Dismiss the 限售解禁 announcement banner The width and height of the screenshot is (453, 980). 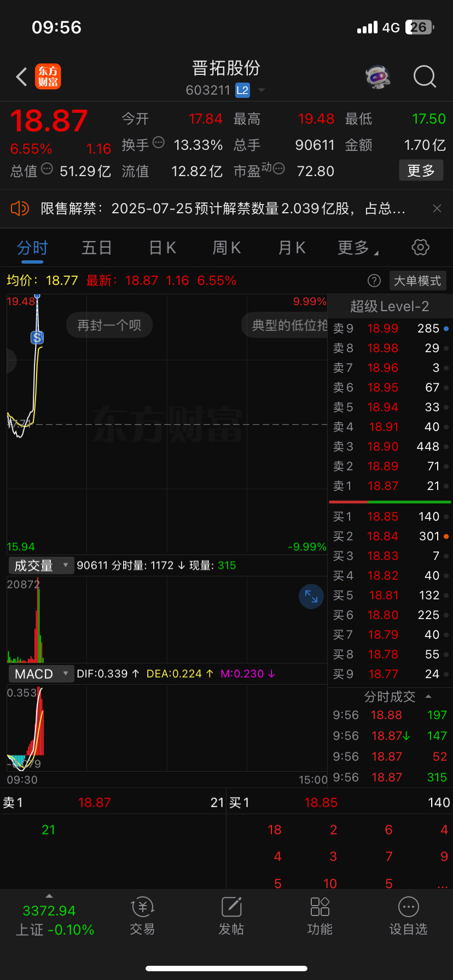(437, 208)
